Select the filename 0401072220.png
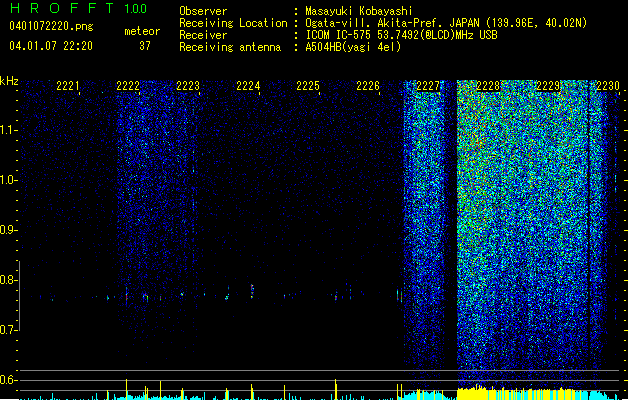The width and height of the screenshot is (629, 400). 51,27
